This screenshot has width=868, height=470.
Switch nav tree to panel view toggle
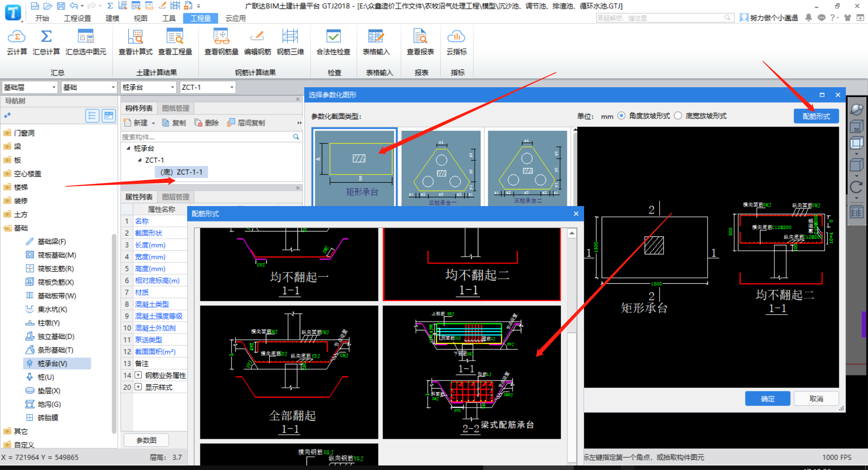point(109,116)
